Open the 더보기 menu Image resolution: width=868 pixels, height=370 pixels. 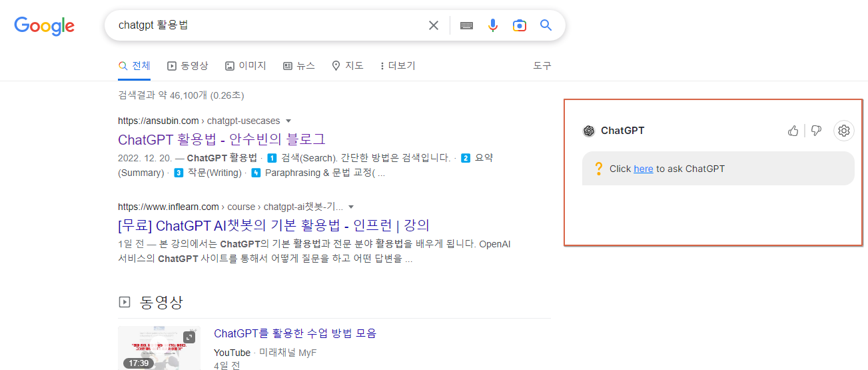click(398, 65)
